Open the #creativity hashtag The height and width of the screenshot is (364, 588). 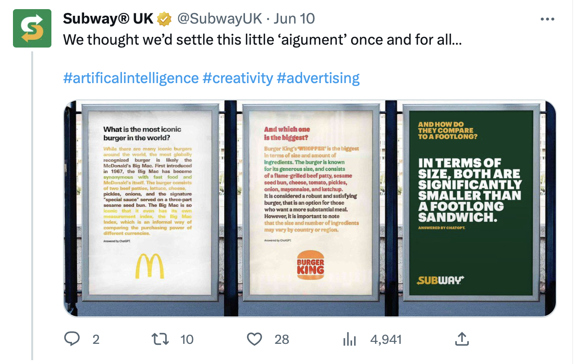point(238,78)
